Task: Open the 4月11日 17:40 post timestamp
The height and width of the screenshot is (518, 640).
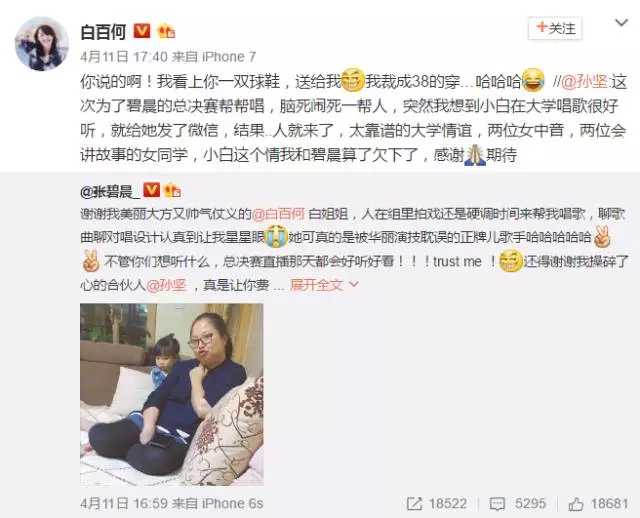Action: click(x=124, y=57)
